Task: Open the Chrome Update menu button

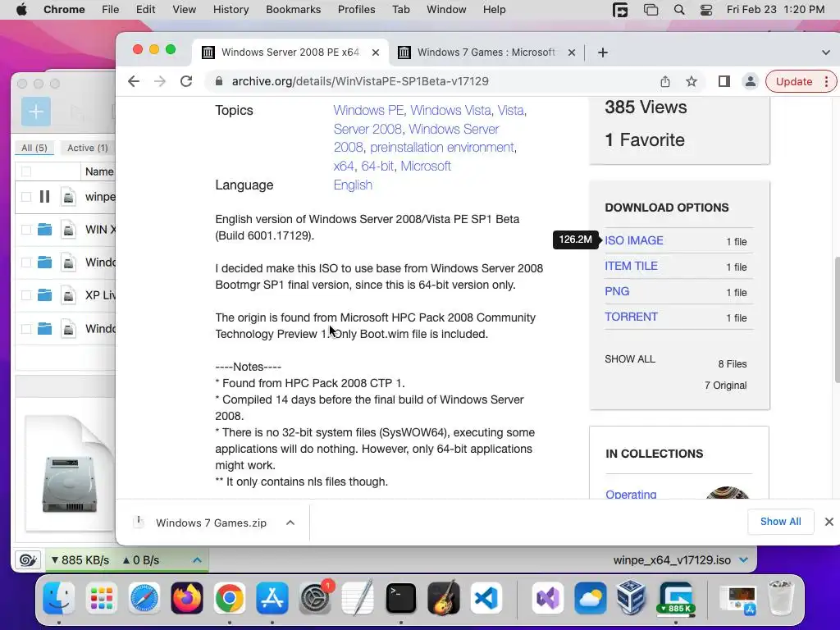Action: point(801,81)
